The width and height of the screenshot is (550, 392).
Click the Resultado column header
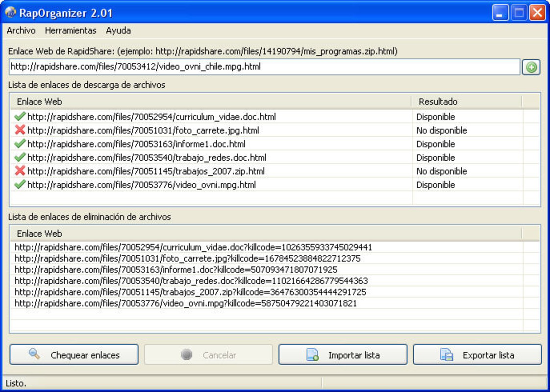(x=467, y=102)
